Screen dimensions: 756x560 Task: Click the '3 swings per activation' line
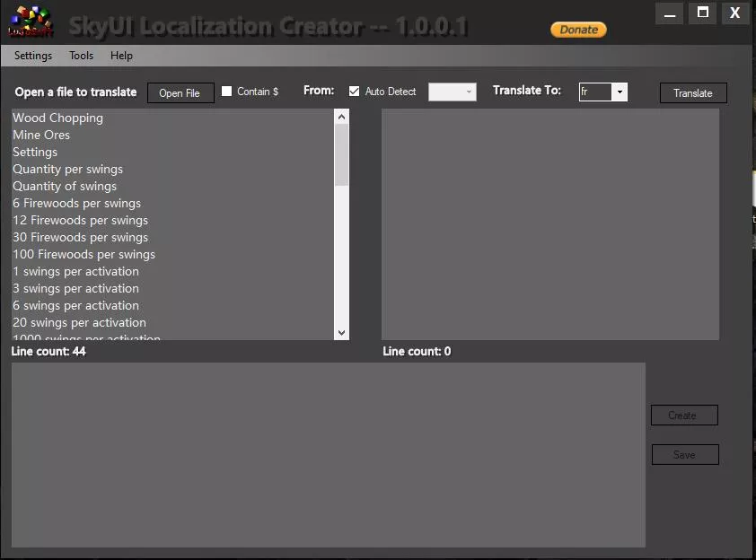pyautogui.click(x=76, y=288)
